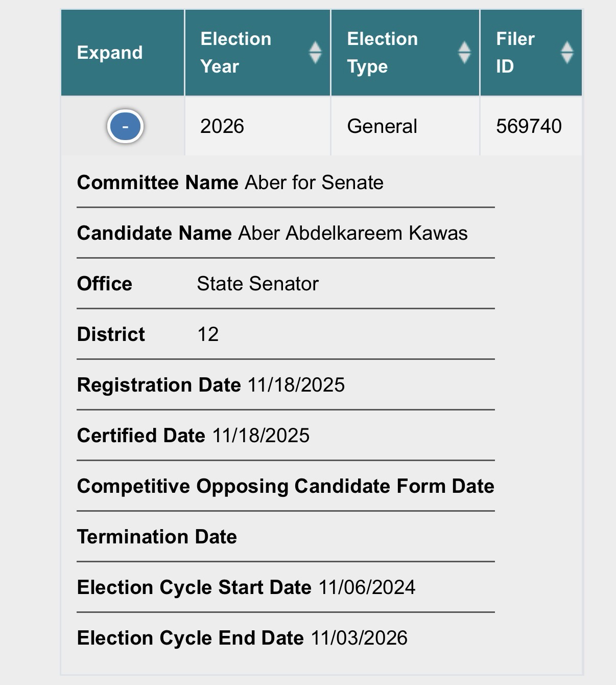Click the Registration Date value 11/18/2025
The width and height of the screenshot is (616, 685).
296,385
